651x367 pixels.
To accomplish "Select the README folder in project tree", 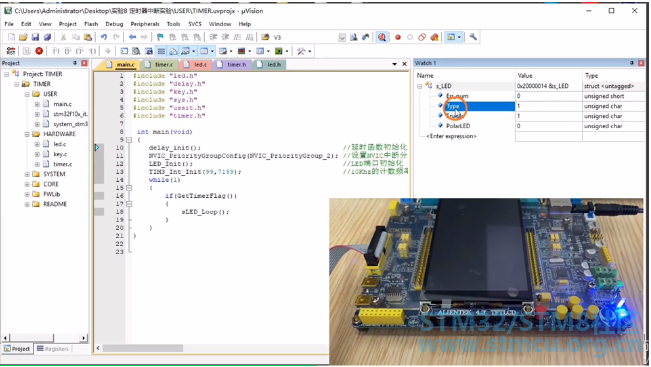I will [x=55, y=204].
